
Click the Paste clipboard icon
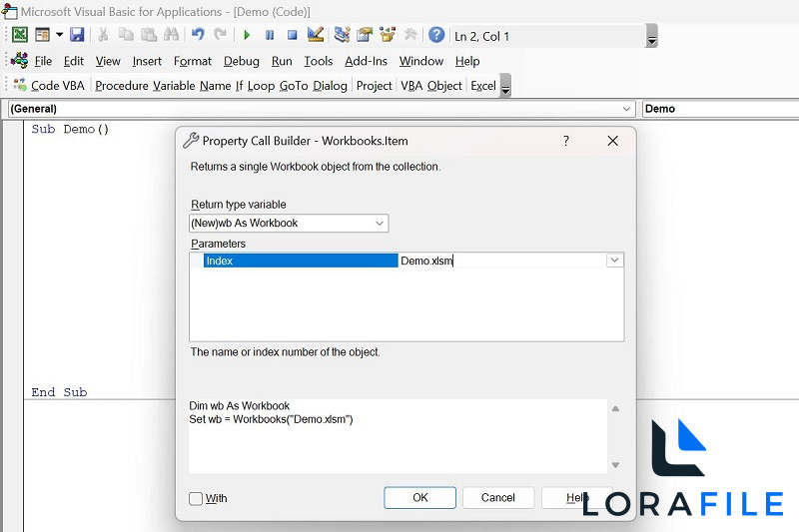tap(148, 35)
